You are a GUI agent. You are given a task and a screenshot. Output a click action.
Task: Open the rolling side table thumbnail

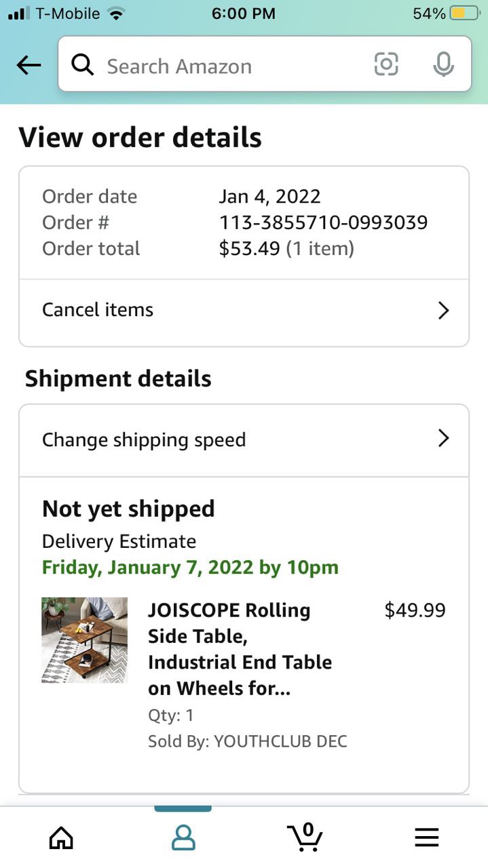click(x=84, y=639)
